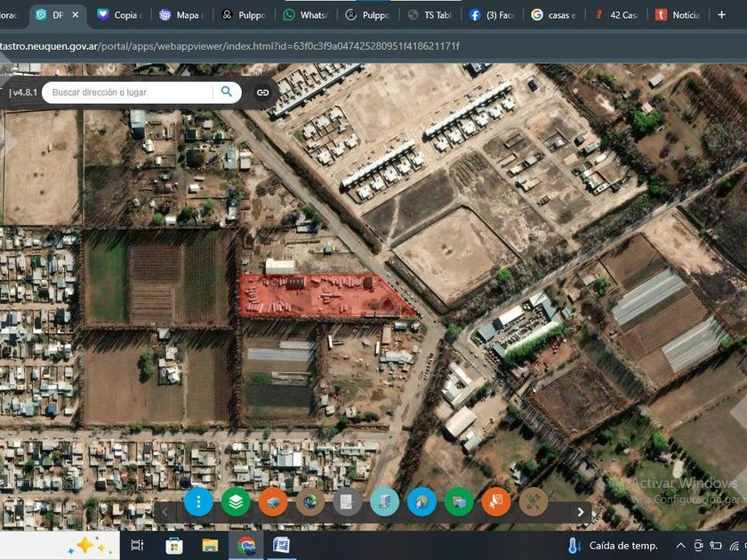
Task: Click the orange basemap gallery widget
Action: coord(273,501)
